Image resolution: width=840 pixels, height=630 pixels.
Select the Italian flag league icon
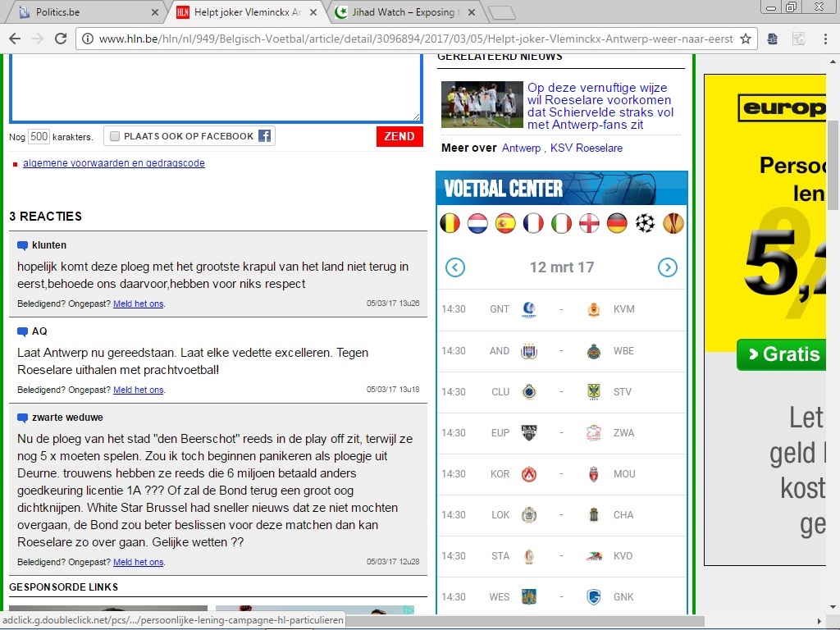click(x=562, y=223)
